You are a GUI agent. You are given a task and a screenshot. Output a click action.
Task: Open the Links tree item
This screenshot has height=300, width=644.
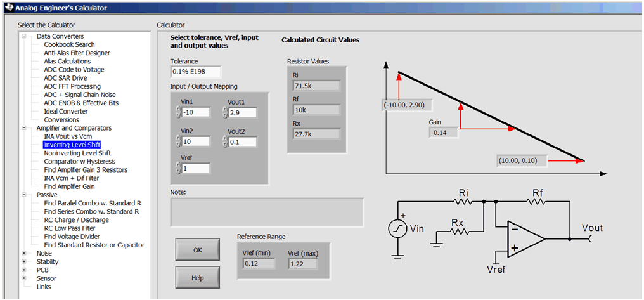coord(45,287)
